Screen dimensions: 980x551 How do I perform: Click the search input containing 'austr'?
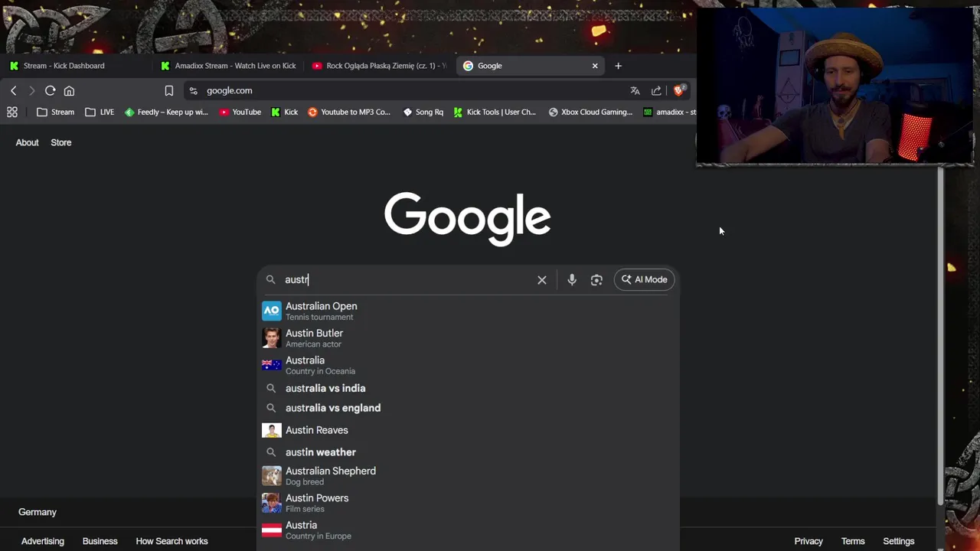pyautogui.click(x=406, y=279)
